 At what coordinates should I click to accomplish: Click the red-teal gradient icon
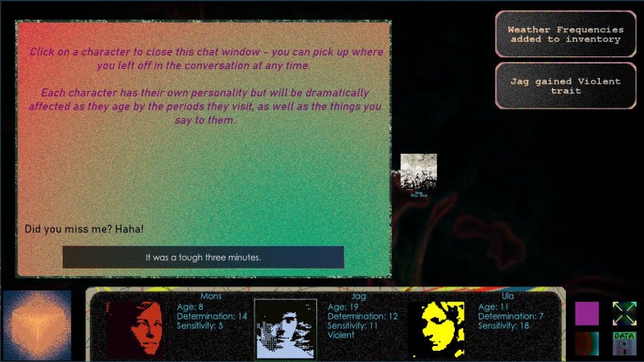587,343
